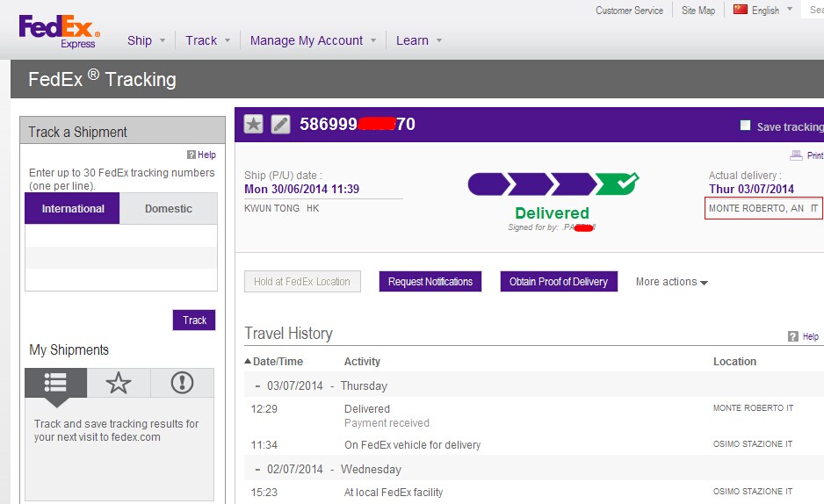
Task: Click the third purple progress segment
Action: coord(574,184)
